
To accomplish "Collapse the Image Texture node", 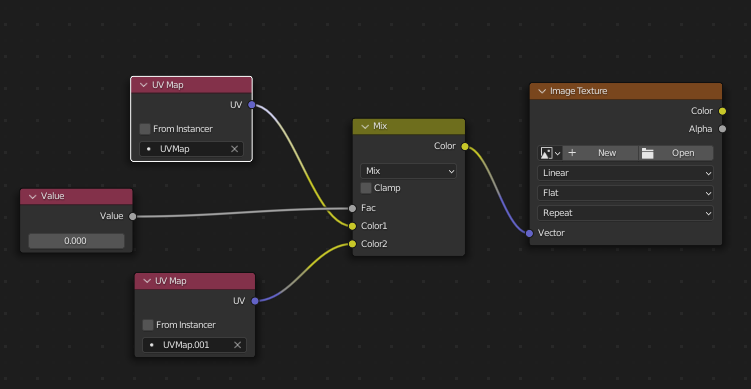I will tap(542, 91).
